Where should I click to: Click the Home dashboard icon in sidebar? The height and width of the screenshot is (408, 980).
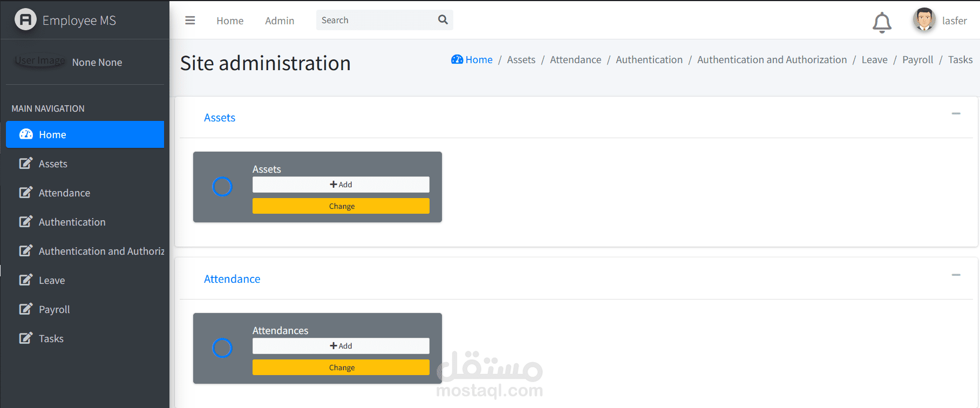(x=26, y=134)
